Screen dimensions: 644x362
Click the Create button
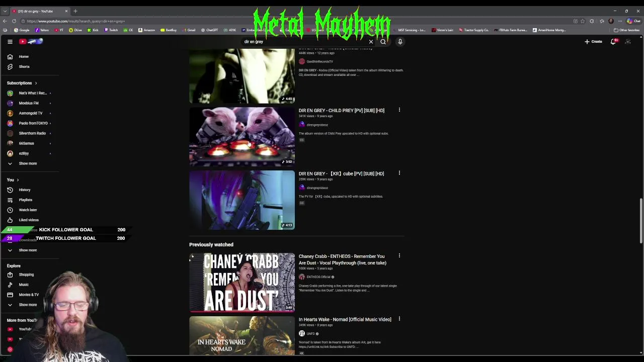coord(593,42)
